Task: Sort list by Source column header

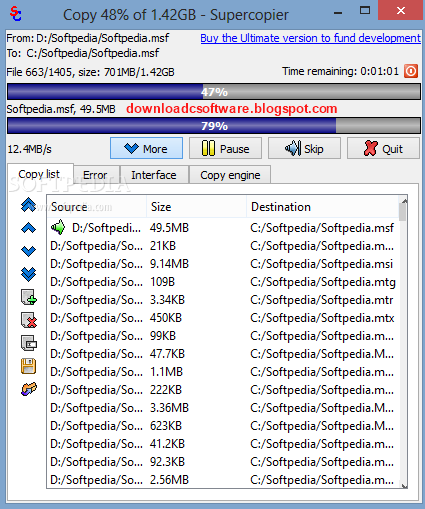Action: (x=97, y=207)
